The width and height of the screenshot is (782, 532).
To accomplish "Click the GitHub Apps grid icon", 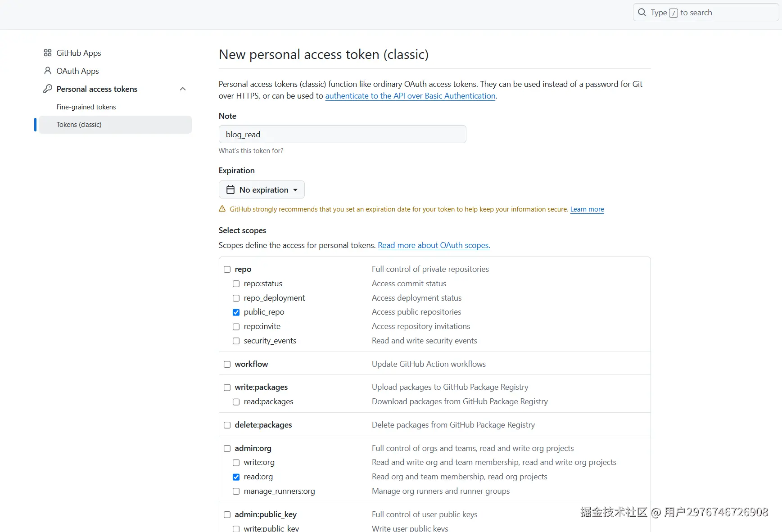I will (48, 53).
